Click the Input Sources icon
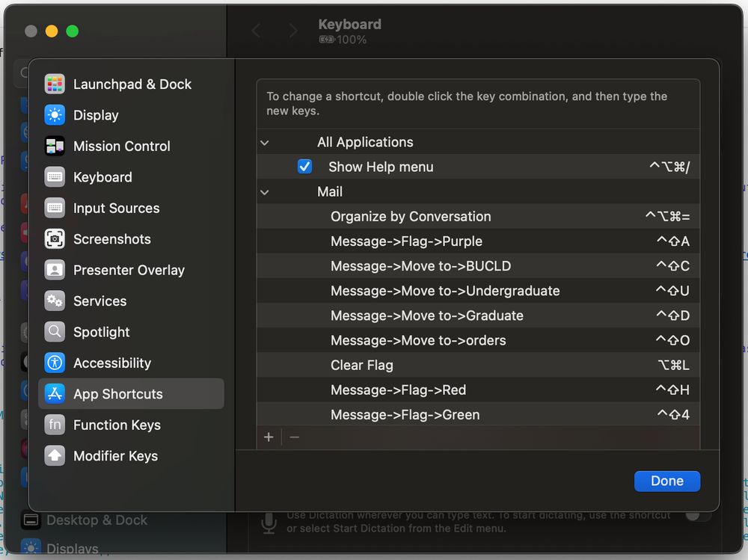This screenshot has height=560, width=748. (x=55, y=208)
